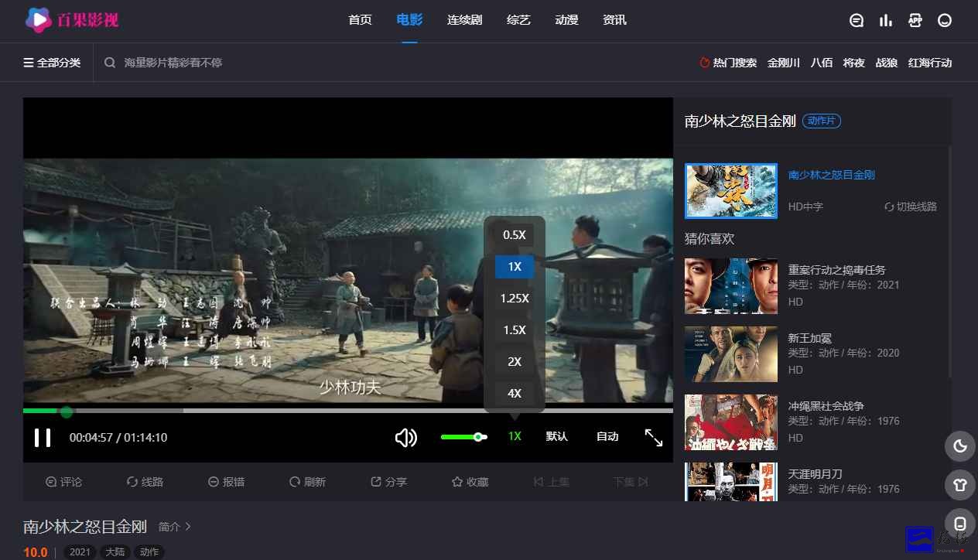Open 自动 quality menu
978x560 pixels.
tap(607, 437)
